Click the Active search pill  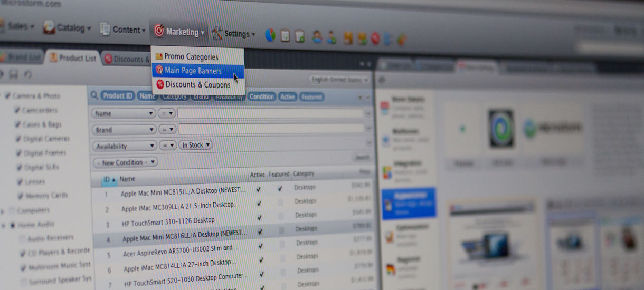tap(288, 97)
